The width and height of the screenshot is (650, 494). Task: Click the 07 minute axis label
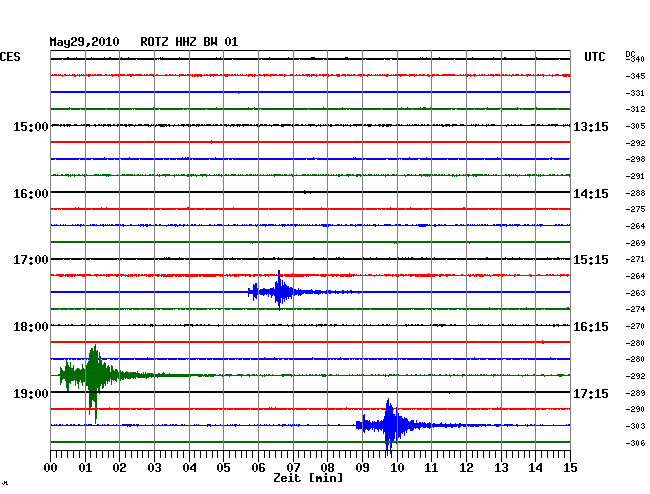coord(293,468)
